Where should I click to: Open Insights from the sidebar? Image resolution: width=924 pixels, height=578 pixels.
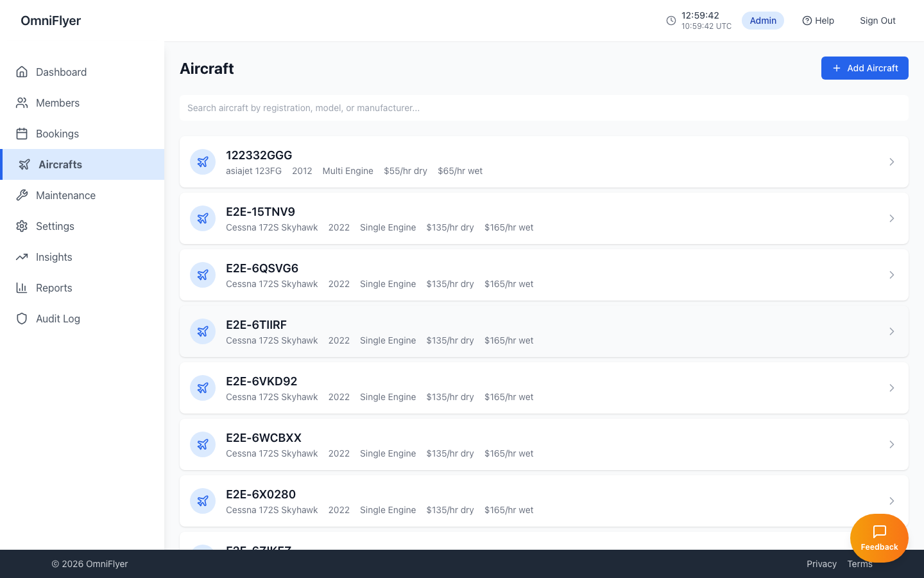(x=82, y=257)
